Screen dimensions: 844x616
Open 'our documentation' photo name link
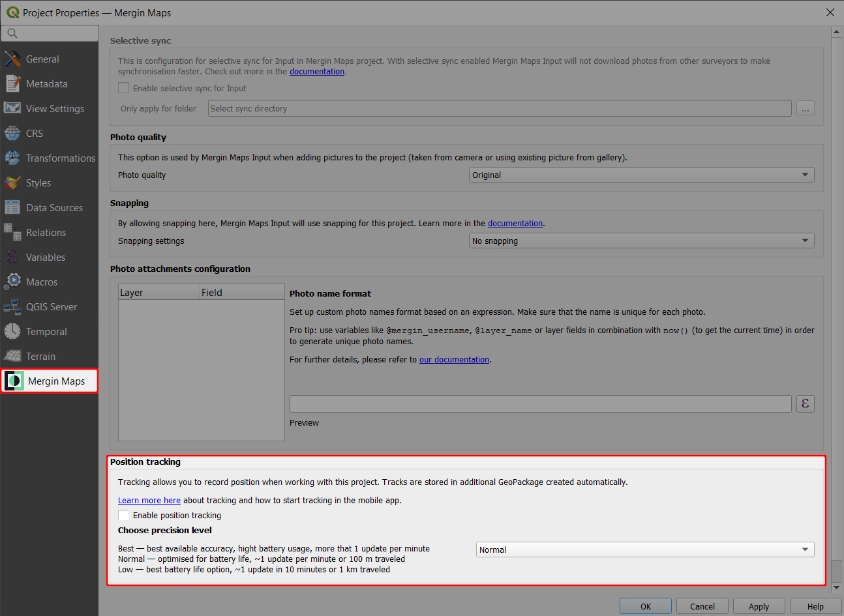[454, 359]
